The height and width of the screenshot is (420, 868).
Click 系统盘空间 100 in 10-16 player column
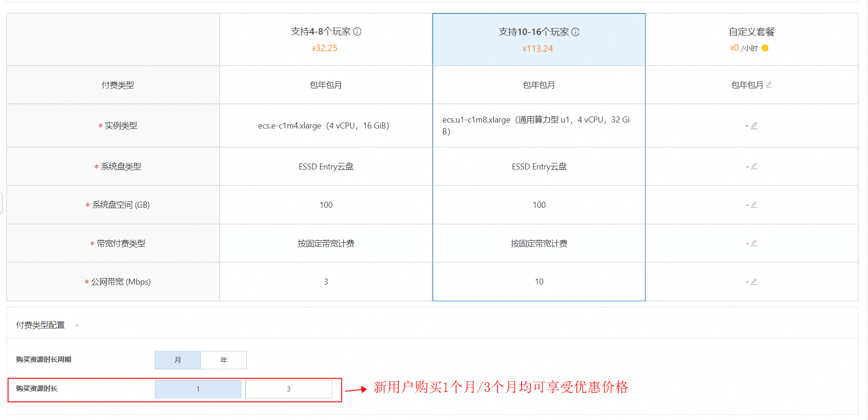(x=539, y=204)
